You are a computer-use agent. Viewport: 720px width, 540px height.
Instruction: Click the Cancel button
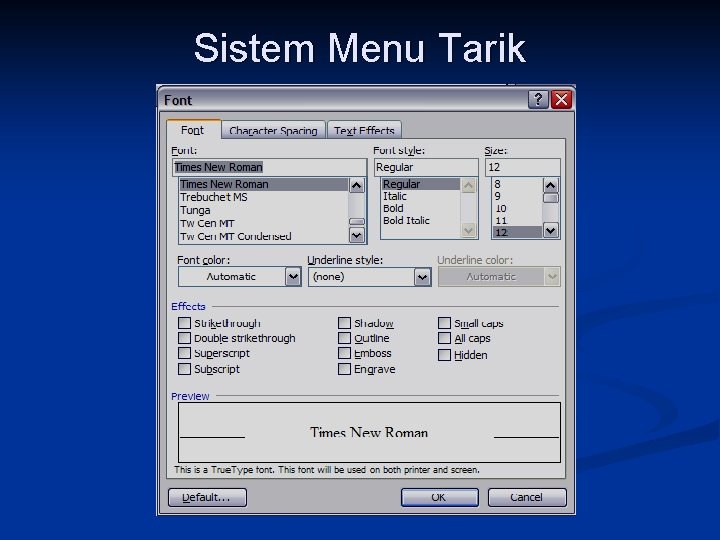pyautogui.click(x=527, y=497)
